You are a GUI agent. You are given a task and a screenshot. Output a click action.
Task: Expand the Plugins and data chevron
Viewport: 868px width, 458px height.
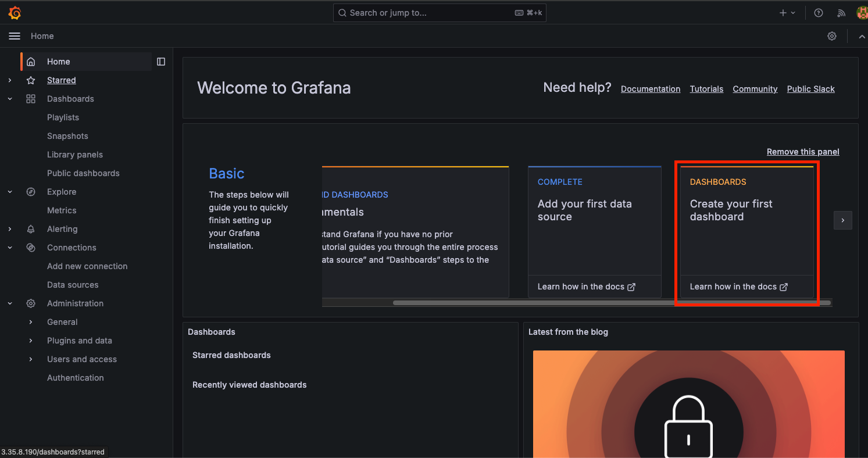click(31, 341)
